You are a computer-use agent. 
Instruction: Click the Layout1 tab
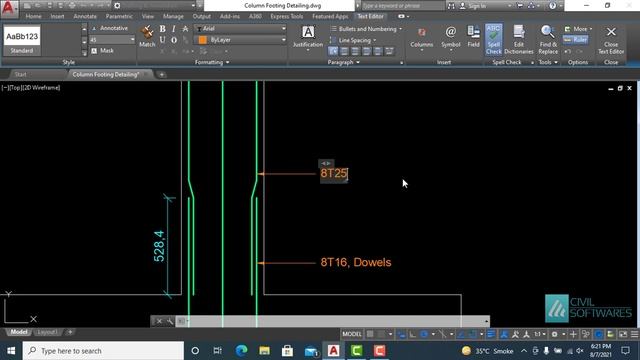[x=47, y=332]
